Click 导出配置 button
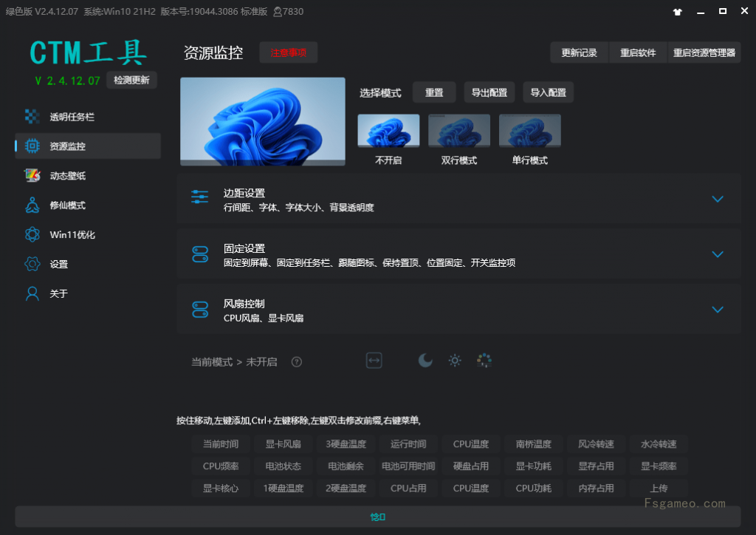Viewport: 756px width, 535px height. [489, 92]
